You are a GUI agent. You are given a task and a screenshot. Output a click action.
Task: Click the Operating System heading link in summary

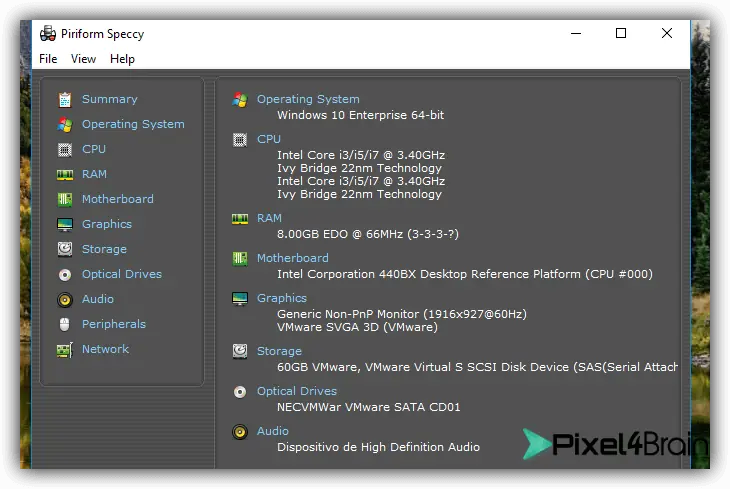[x=308, y=99]
